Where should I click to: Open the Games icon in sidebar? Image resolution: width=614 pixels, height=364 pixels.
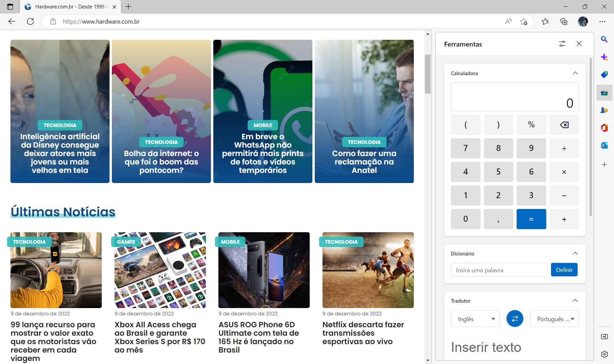coord(604,110)
